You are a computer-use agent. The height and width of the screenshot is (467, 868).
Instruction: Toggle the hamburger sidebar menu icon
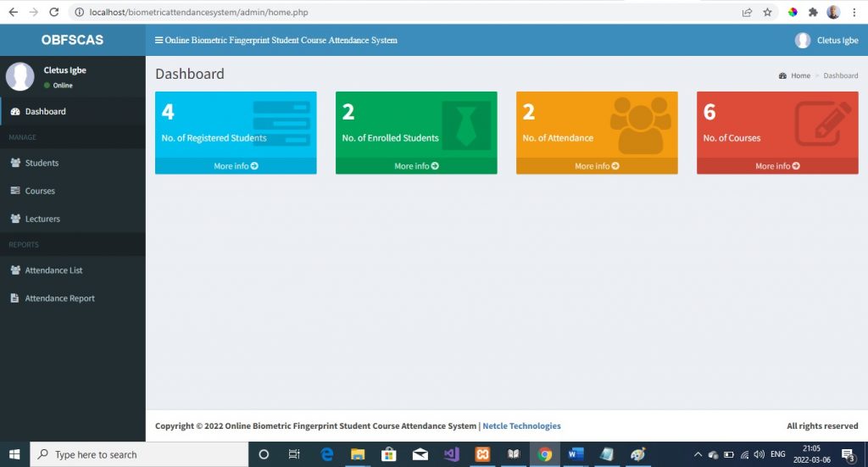click(x=159, y=40)
